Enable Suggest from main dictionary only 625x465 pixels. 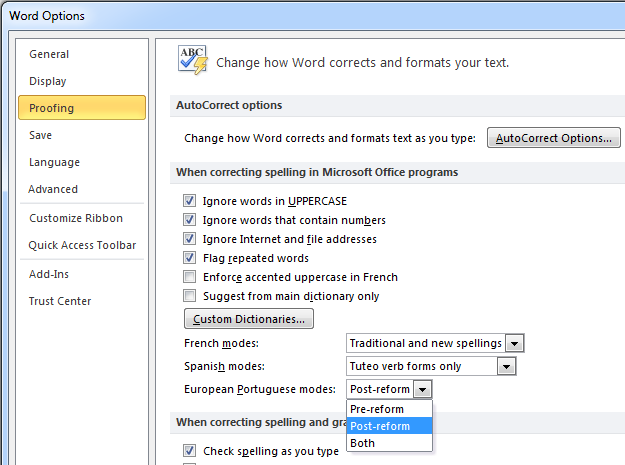coord(189,296)
